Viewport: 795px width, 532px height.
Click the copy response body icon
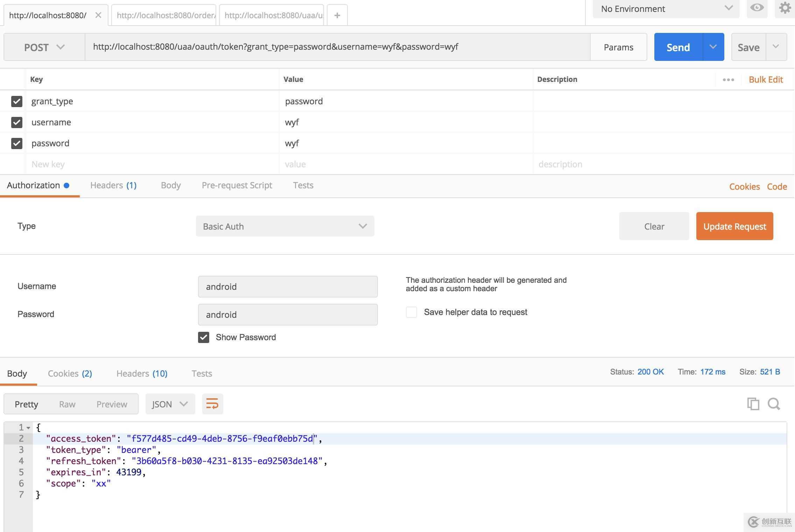tap(753, 404)
